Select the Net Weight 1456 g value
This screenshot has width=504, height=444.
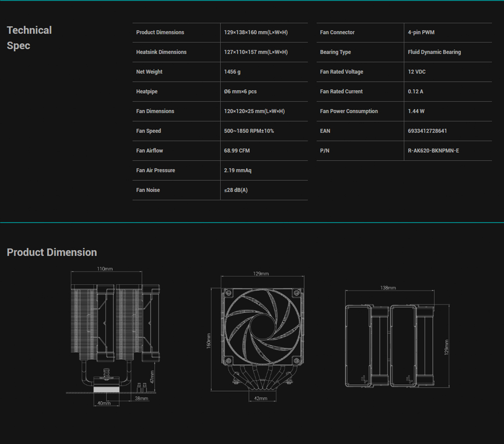coord(232,72)
